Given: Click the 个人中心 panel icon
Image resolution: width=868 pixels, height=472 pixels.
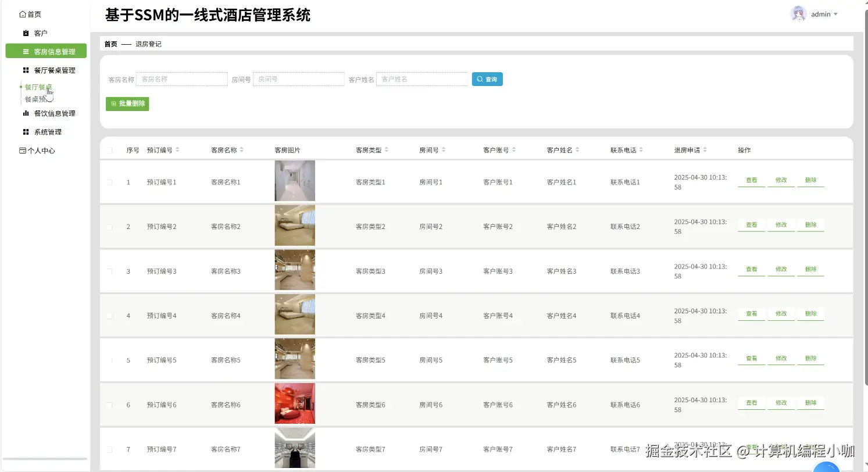Looking at the screenshot, I should pos(23,150).
